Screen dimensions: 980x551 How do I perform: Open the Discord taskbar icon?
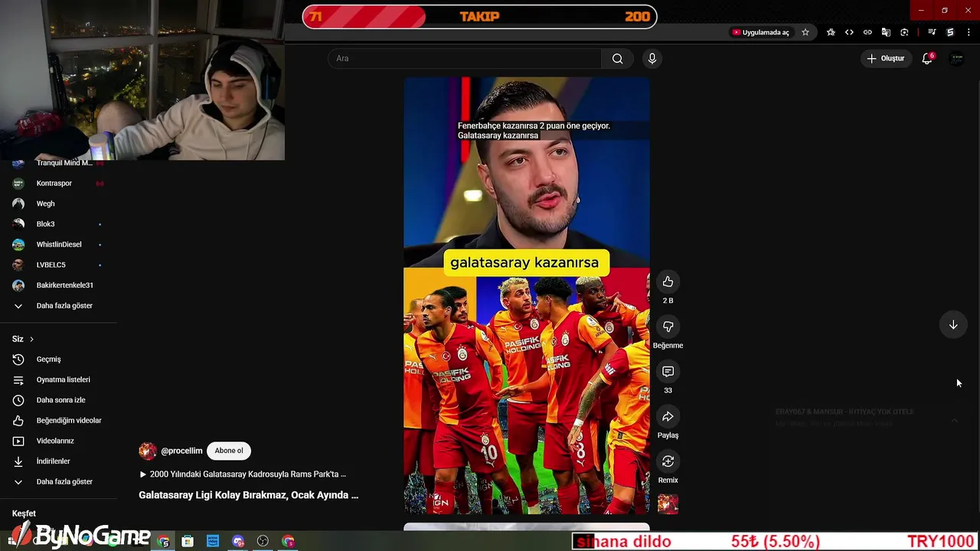tap(238, 541)
